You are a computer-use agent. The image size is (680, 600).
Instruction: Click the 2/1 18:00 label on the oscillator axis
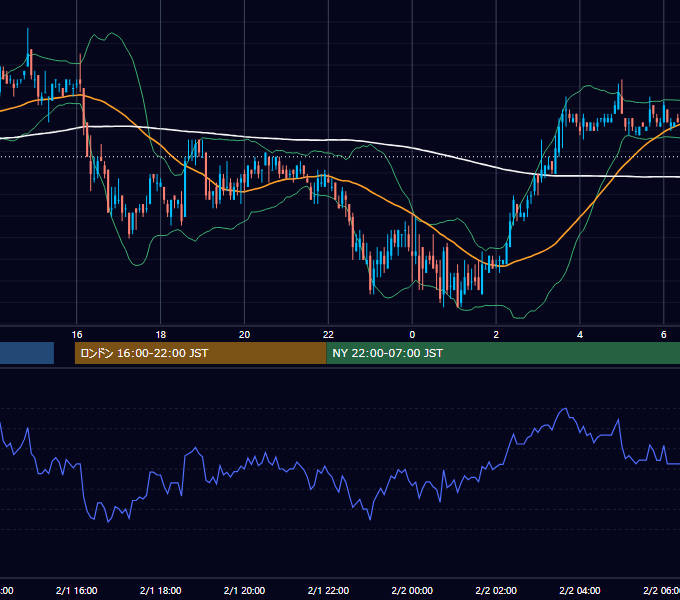[x=160, y=590]
